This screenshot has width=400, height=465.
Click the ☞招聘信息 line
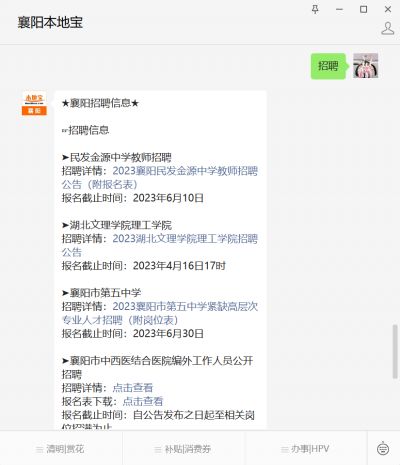pos(85,130)
